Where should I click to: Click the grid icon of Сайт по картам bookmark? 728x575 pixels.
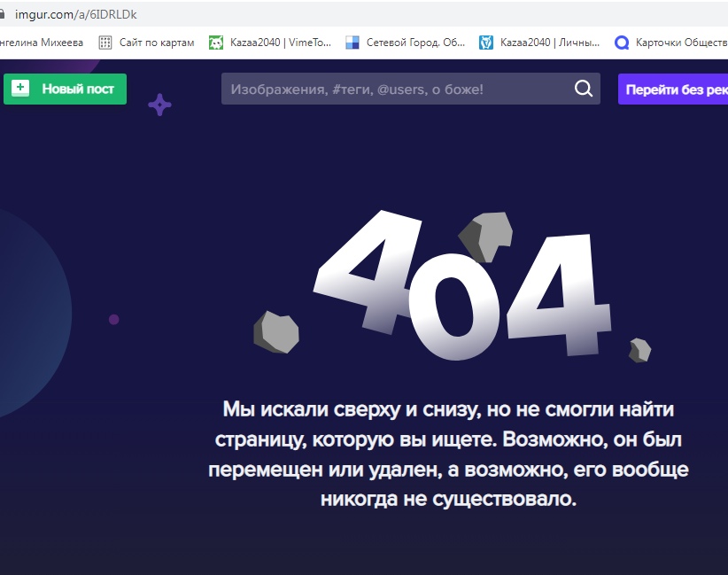105,43
